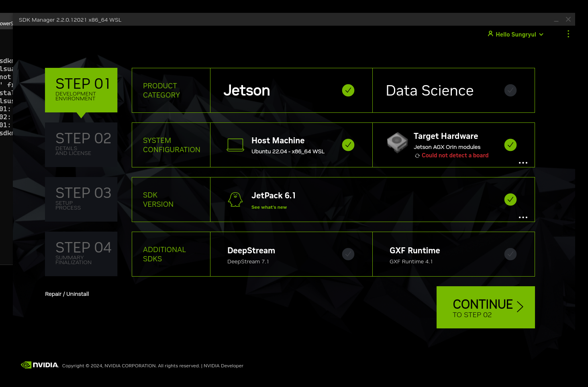Go to Step 03 Setup Process
This screenshot has width=588, height=387.
[x=81, y=199]
